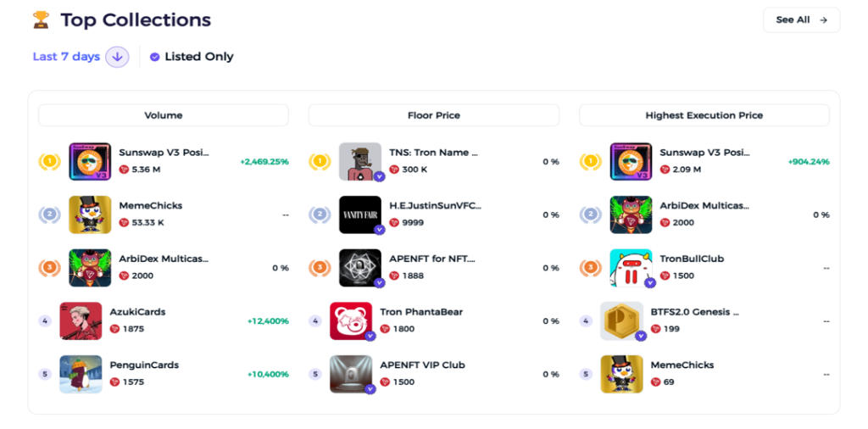Open the APENFT for NFT collection name
This screenshot has width=868, height=429.
tap(432, 259)
